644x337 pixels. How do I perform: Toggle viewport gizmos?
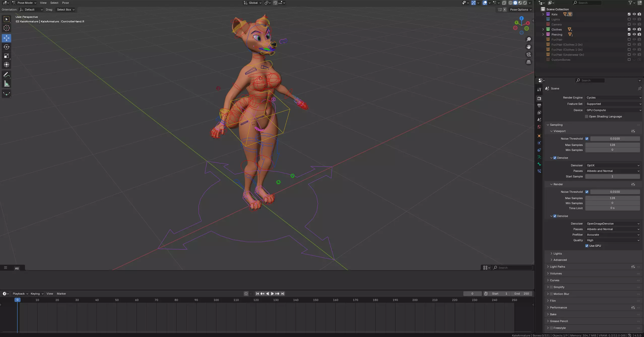(473, 3)
